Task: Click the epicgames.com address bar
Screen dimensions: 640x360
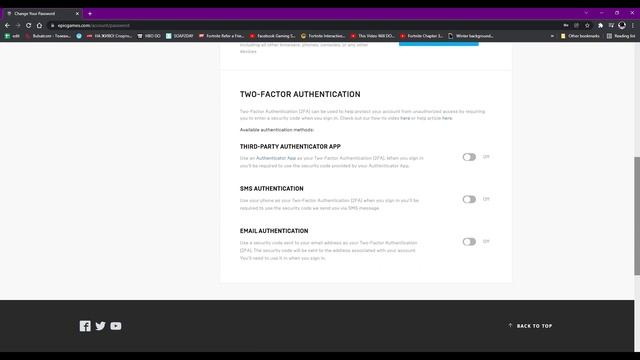Action: (302, 25)
